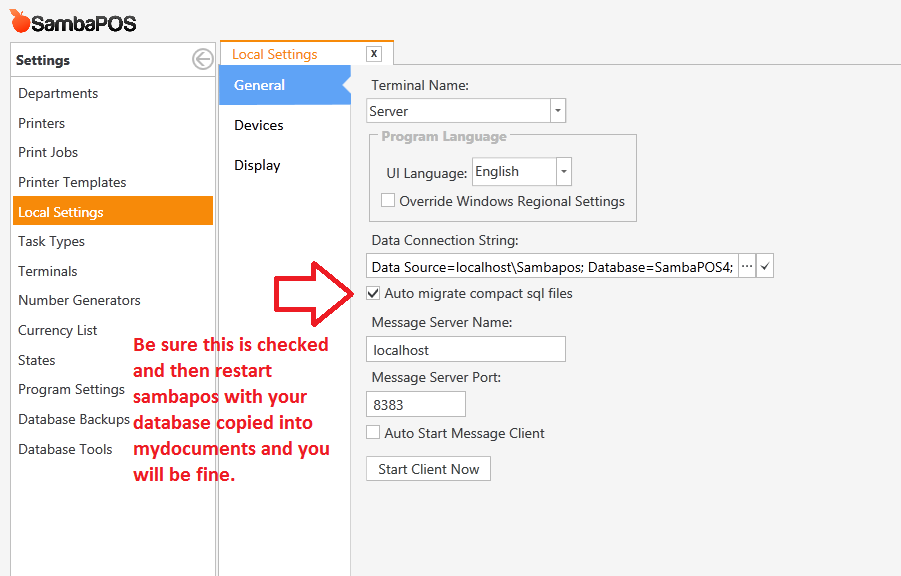Screen dimensions: 901x576
Task: Click the UI Language label
Action: click(x=427, y=173)
